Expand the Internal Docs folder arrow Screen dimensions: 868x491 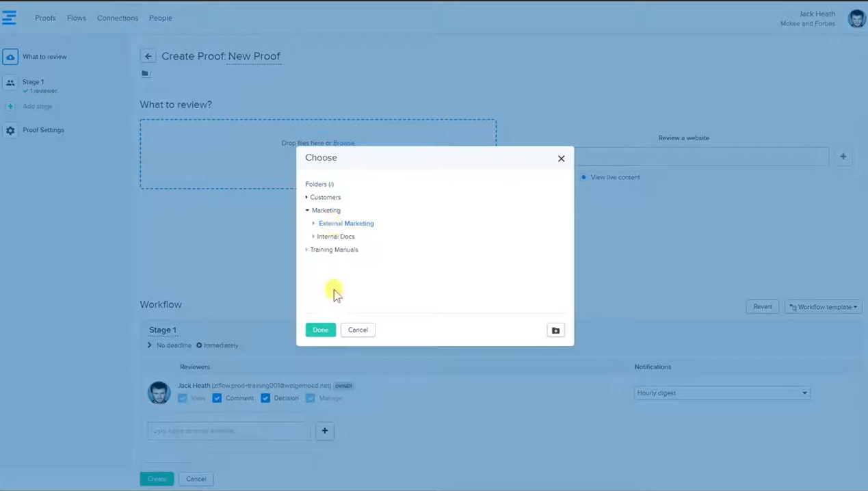tap(313, 237)
